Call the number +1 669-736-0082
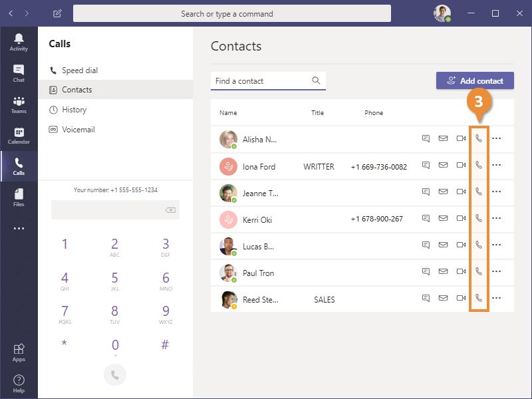This screenshot has width=532, height=399. 379,166
